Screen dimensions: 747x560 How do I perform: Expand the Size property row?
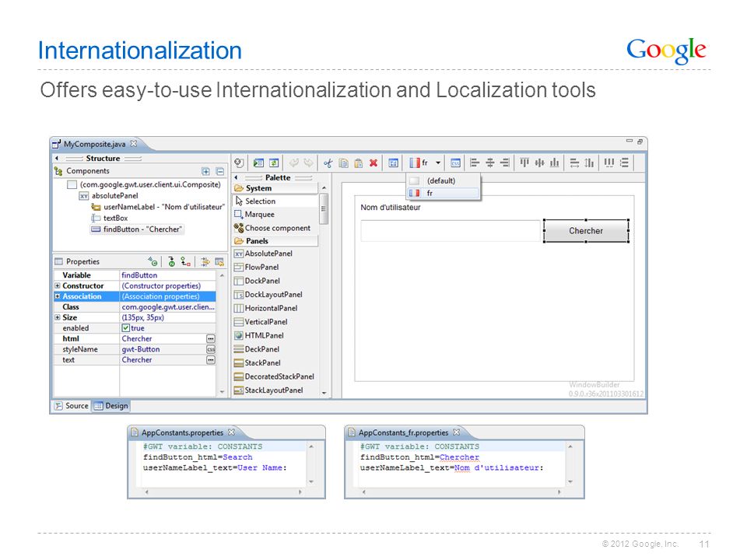click(x=57, y=317)
